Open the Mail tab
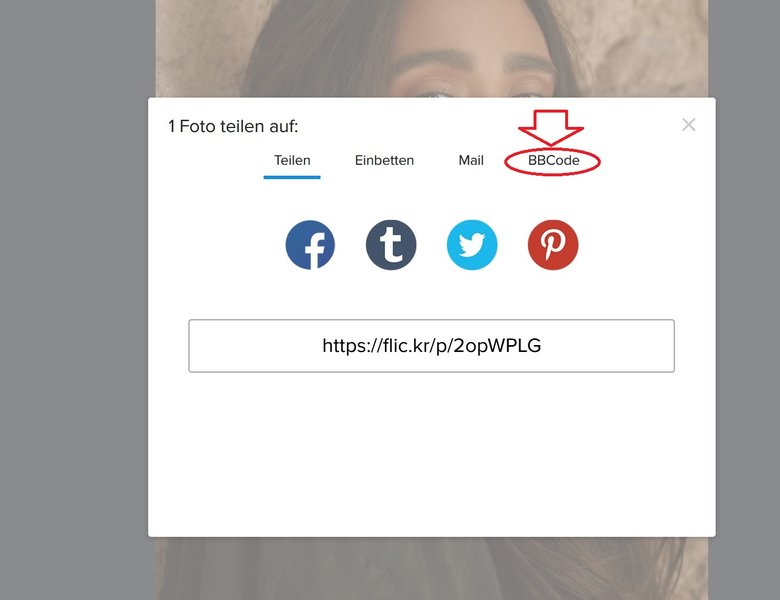Screen dimensions: 780x600 click(x=471, y=160)
